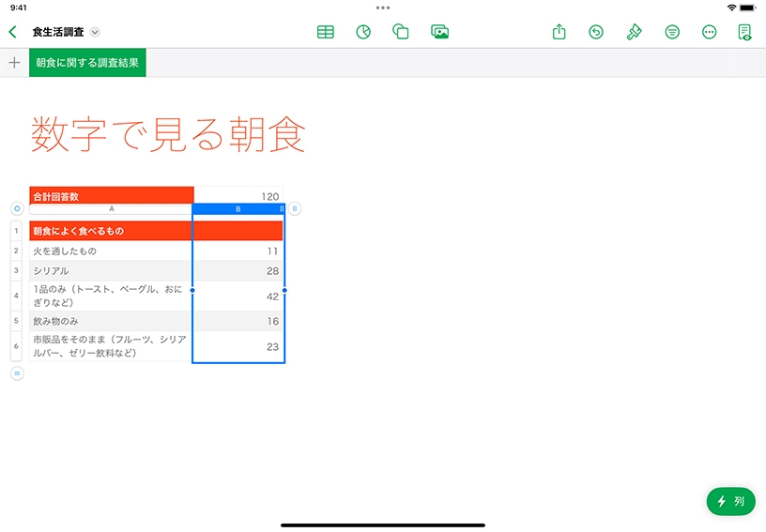This screenshot has height=532, width=766.
Task: Tap the Undo button
Action: click(x=596, y=32)
